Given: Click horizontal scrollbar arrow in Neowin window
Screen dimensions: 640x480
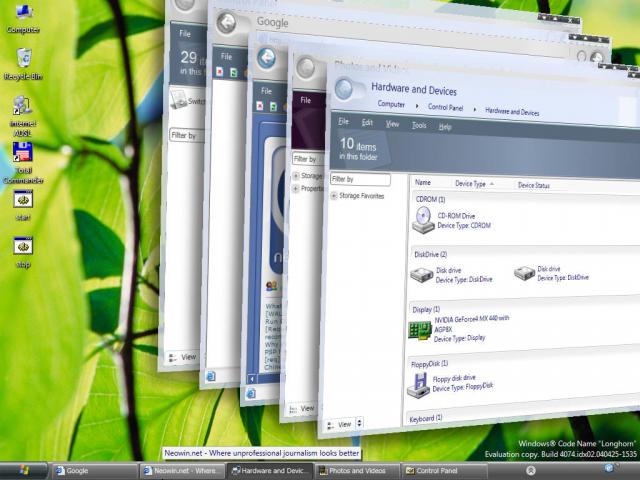Looking at the screenshot, I should 252,379.
